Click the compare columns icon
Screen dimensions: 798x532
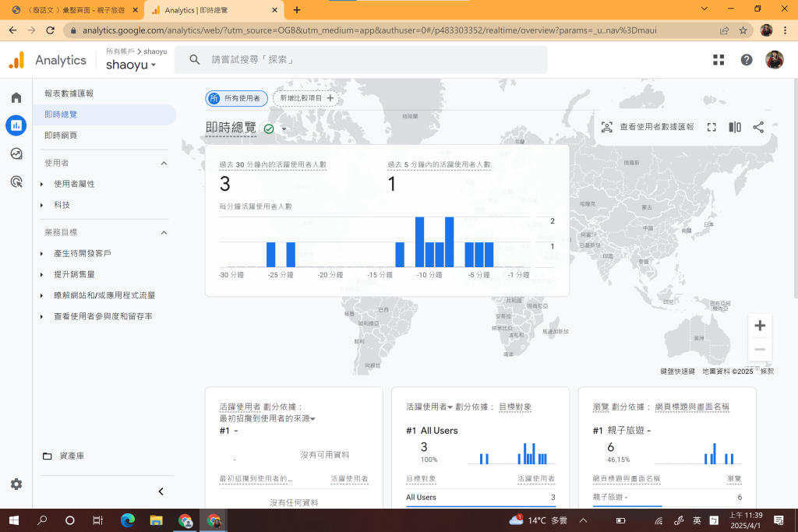pyautogui.click(x=735, y=127)
